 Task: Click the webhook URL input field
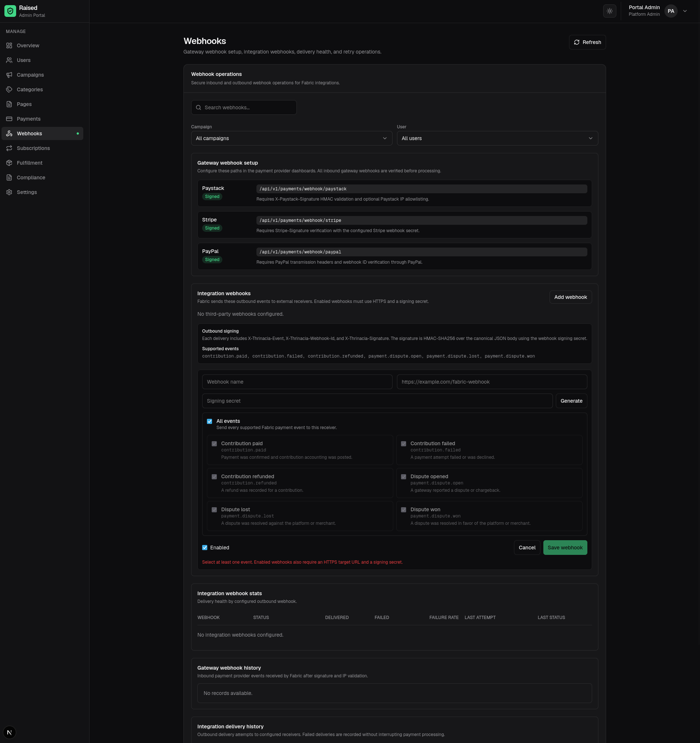(492, 382)
